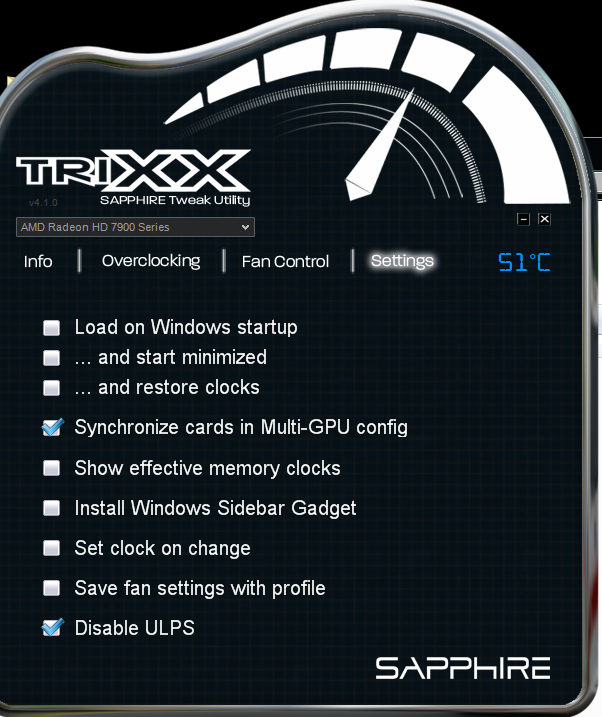The height and width of the screenshot is (717, 602).
Task: Check Install Windows Sidebar Gadget
Action: pyautogui.click(x=51, y=508)
